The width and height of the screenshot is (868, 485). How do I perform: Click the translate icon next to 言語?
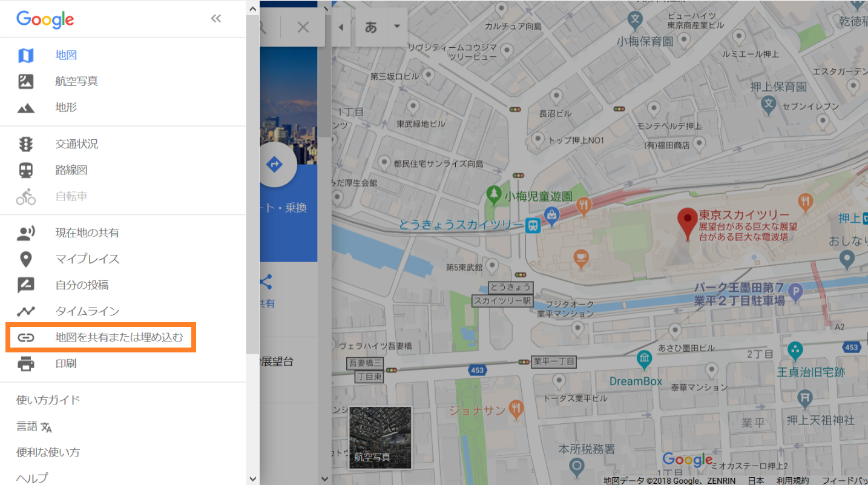[47, 427]
